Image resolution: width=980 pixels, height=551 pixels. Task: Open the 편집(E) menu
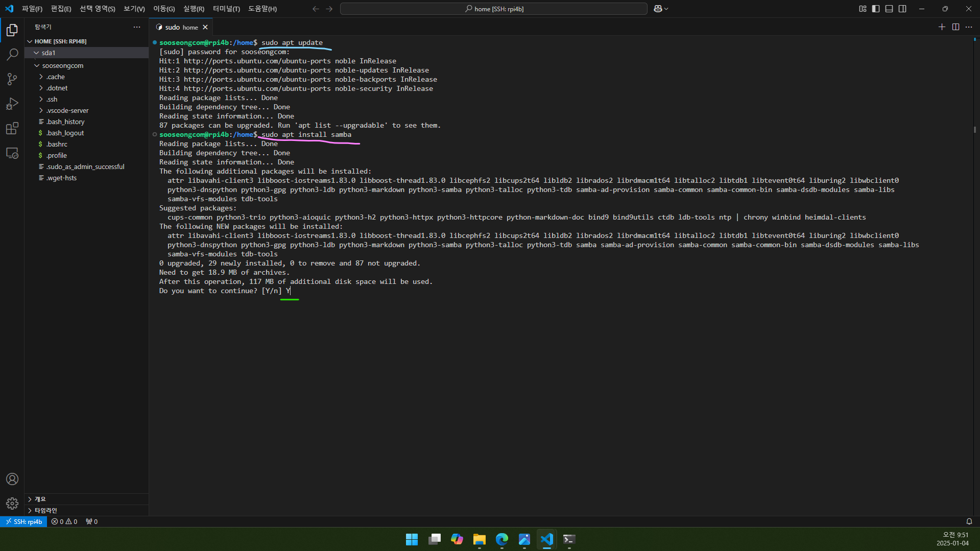(x=61, y=9)
